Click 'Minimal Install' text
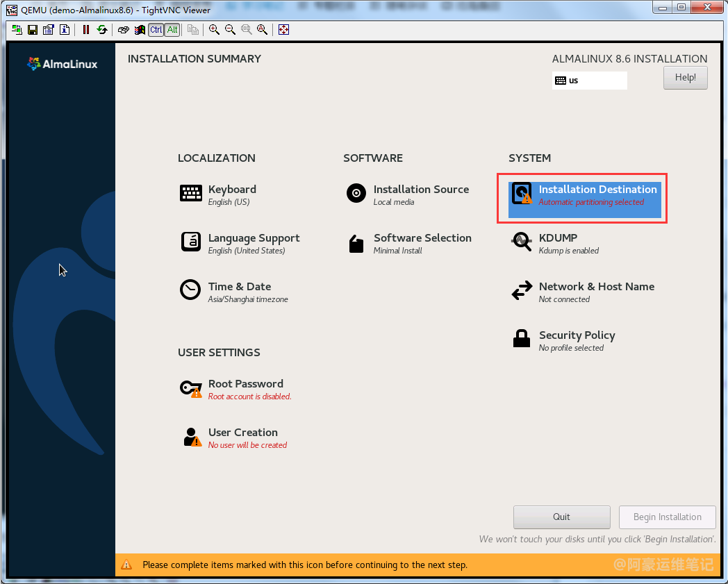This screenshot has width=728, height=584. click(397, 251)
